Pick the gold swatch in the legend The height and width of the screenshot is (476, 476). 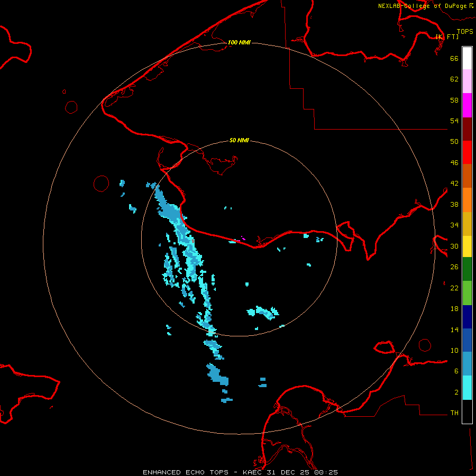point(467,224)
